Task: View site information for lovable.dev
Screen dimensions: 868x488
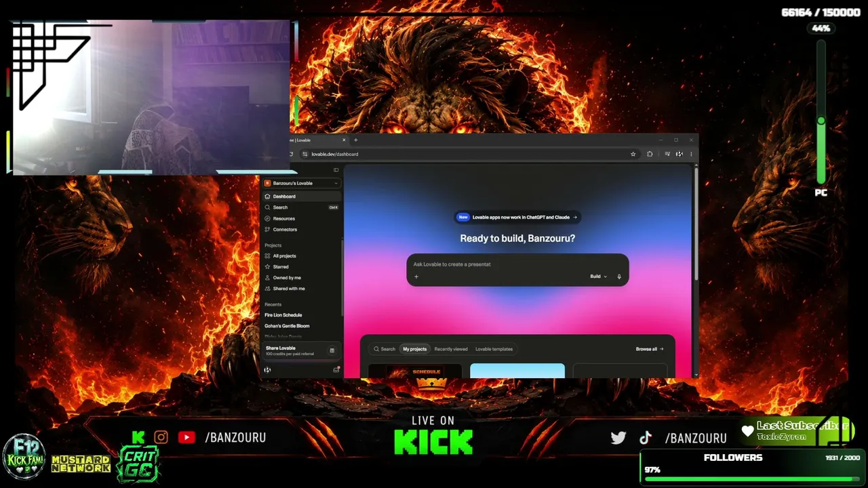Action: point(304,154)
